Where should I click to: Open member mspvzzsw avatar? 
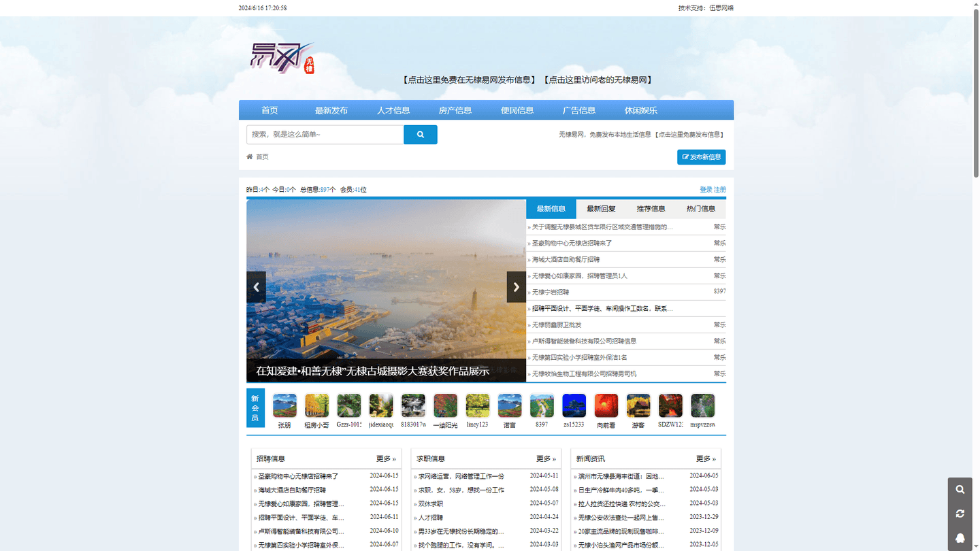click(703, 405)
